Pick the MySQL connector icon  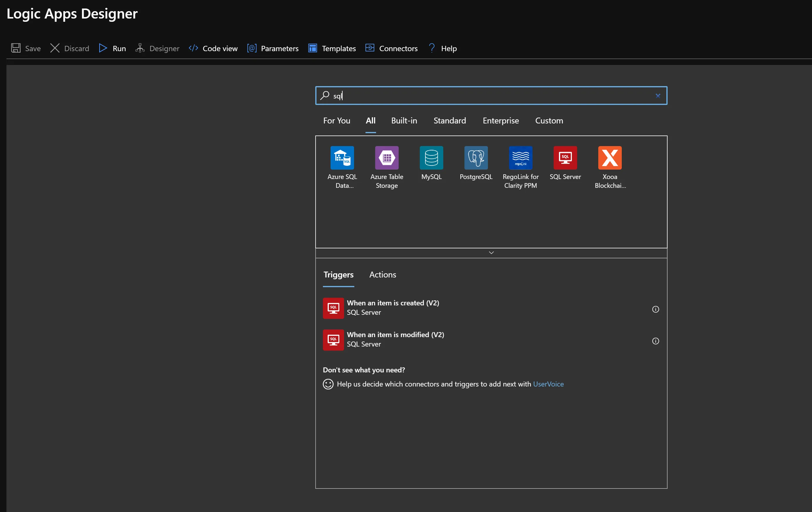pos(431,158)
